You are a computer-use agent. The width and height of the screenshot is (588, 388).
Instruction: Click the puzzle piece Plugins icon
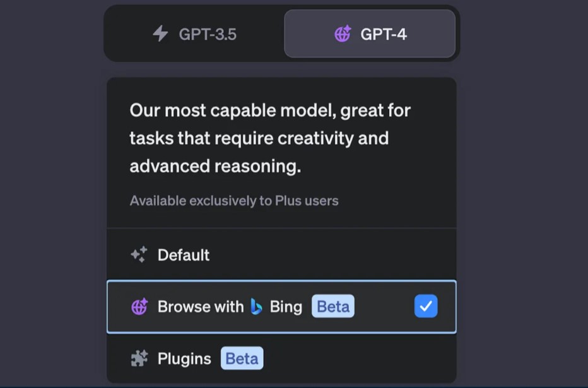tap(139, 359)
